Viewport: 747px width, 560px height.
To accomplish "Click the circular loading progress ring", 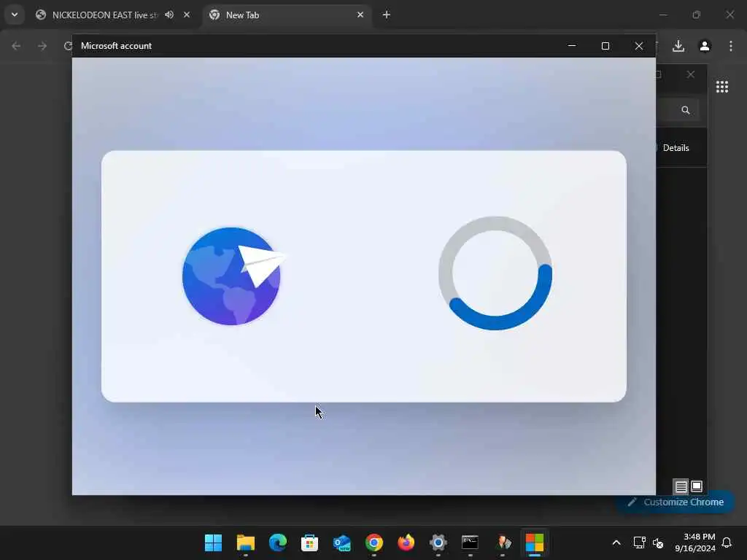I will 495,273.
